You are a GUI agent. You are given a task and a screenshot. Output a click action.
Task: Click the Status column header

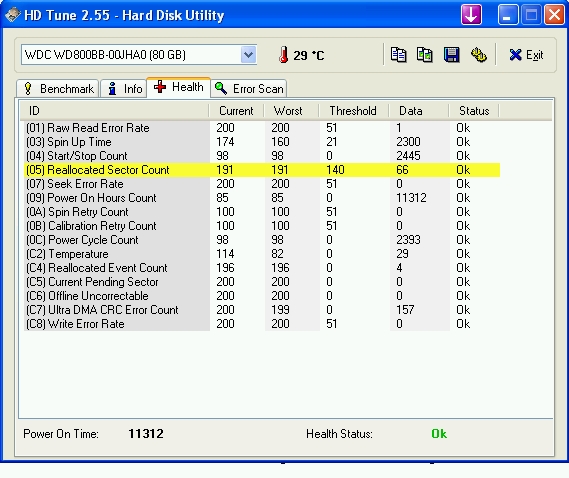(x=474, y=111)
